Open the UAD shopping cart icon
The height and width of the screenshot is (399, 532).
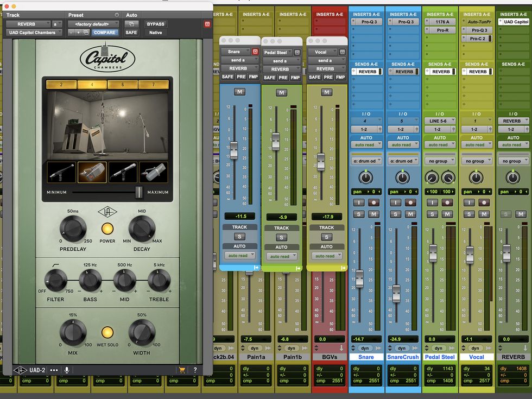coord(182,370)
